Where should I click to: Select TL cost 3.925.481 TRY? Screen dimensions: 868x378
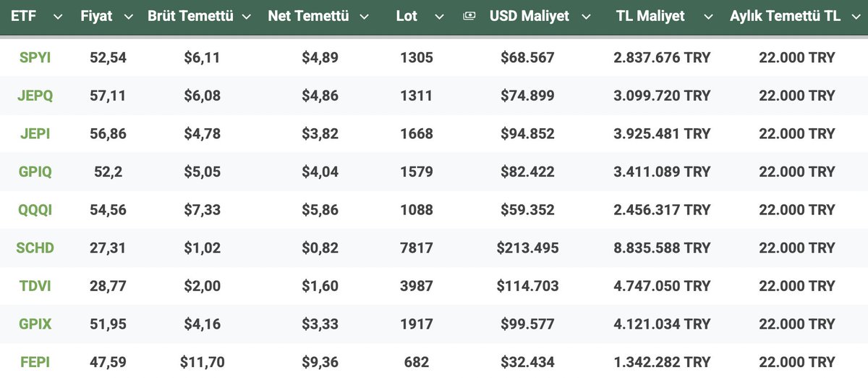[x=663, y=133]
